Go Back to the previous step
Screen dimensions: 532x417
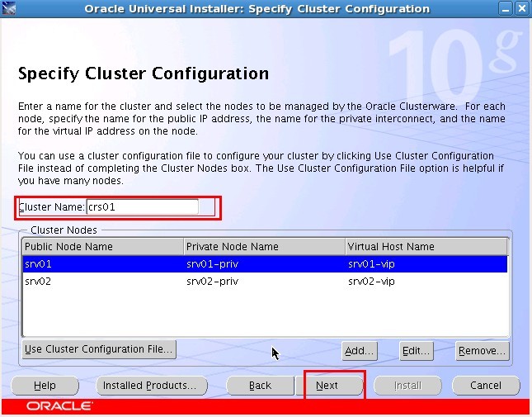260,386
